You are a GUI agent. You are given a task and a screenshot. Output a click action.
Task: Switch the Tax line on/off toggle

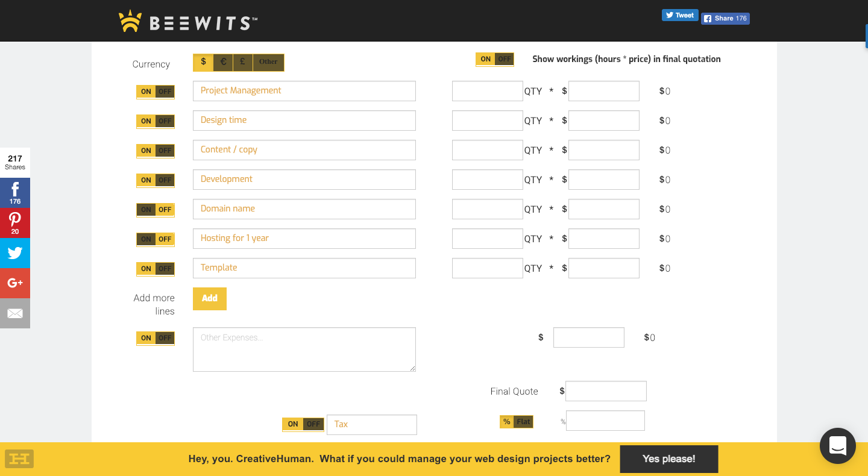(x=303, y=424)
